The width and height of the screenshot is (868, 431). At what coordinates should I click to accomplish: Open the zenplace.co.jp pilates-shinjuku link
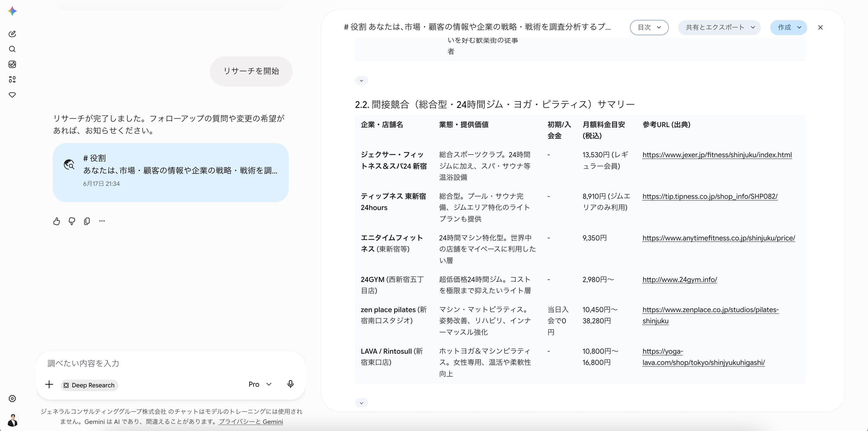(711, 315)
